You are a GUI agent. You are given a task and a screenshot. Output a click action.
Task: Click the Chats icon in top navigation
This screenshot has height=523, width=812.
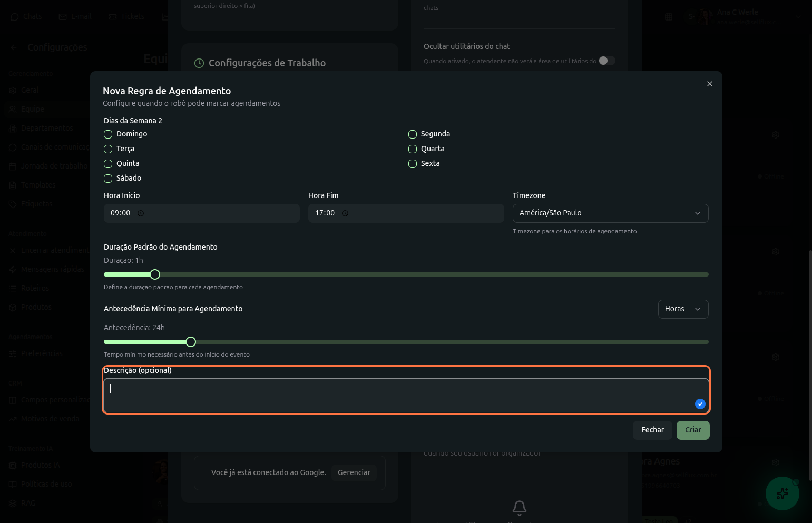[15, 17]
